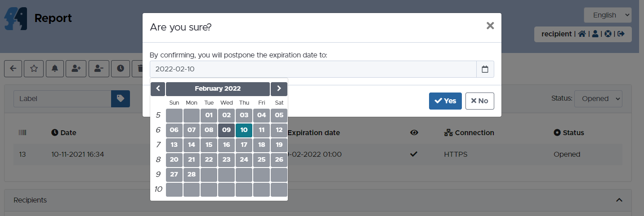Confirm with the Yes button

(445, 101)
